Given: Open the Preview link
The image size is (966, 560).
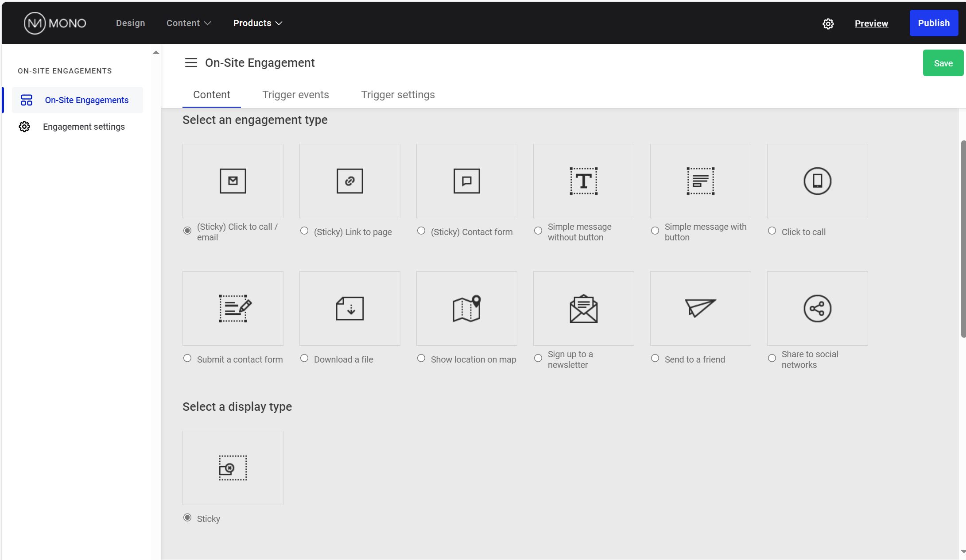Looking at the screenshot, I should 871,23.
